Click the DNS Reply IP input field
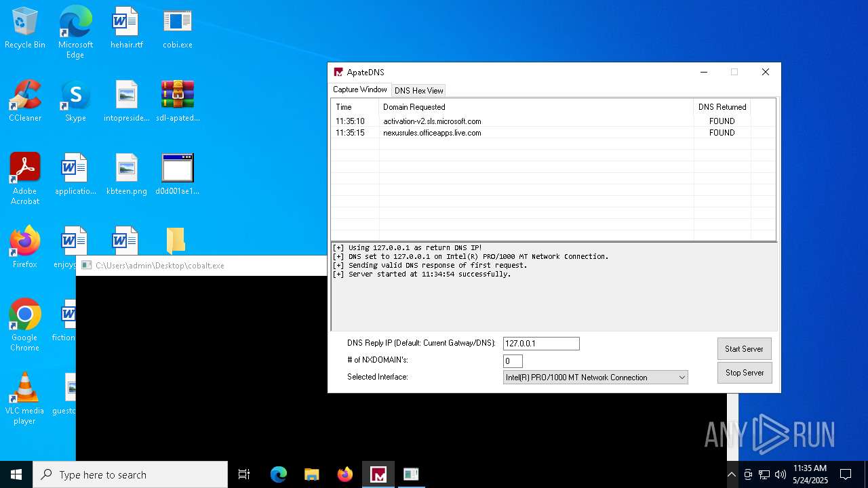This screenshot has height=488, width=868. 541,344
